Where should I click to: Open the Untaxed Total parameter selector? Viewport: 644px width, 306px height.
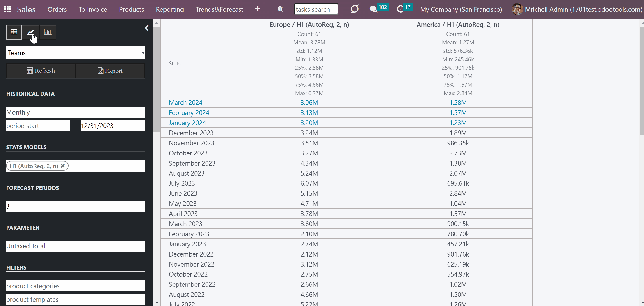coord(75,246)
